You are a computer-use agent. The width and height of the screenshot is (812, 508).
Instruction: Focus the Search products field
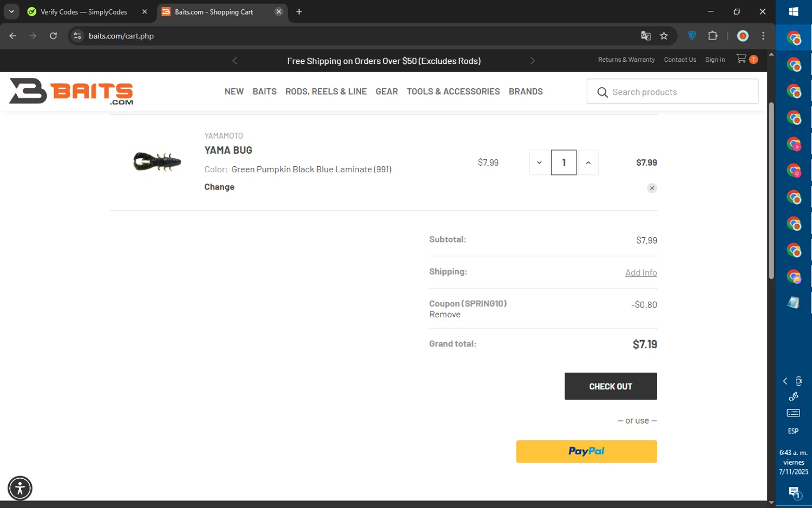(672, 92)
